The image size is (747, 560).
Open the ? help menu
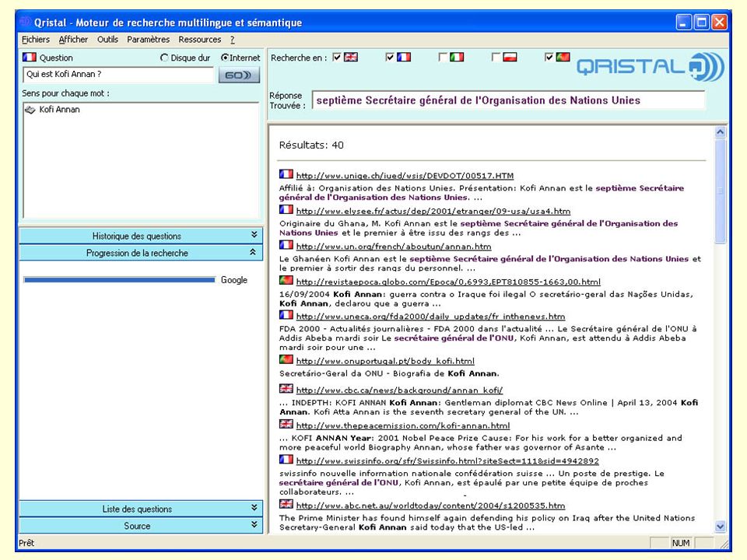point(233,40)
